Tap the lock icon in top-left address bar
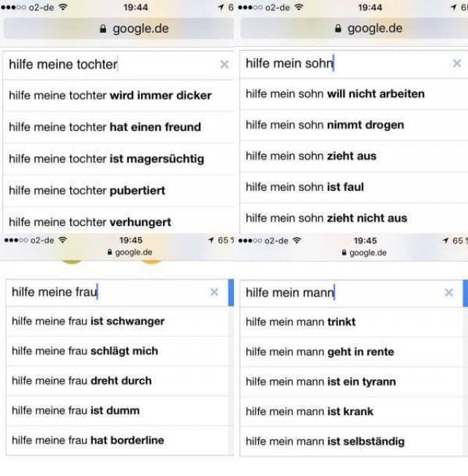468x476 pixels. pos(103,29)
